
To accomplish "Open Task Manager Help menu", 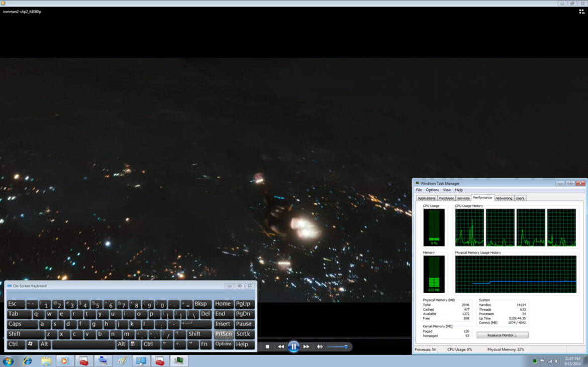I will (459, 190).
